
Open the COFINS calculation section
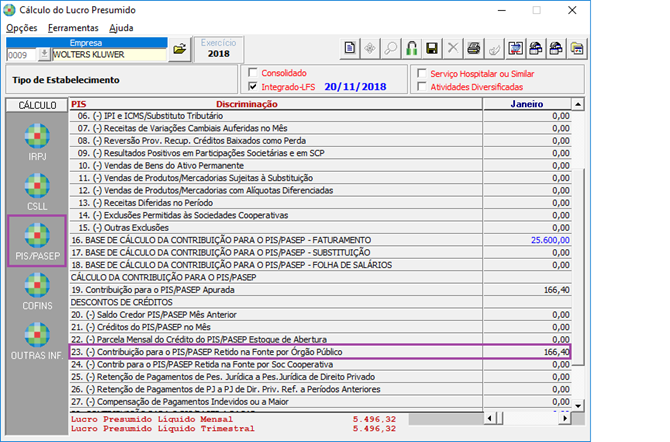click(x=37, y=292)
